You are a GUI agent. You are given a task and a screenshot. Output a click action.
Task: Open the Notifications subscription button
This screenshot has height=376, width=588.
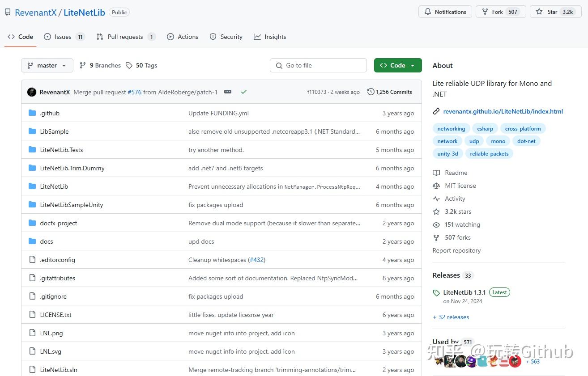445,12
